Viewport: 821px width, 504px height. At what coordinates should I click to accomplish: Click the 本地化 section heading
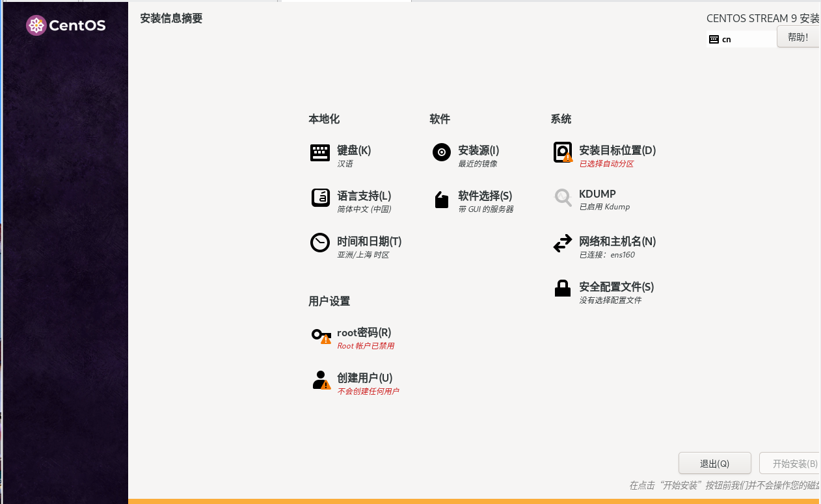[324, 119]
